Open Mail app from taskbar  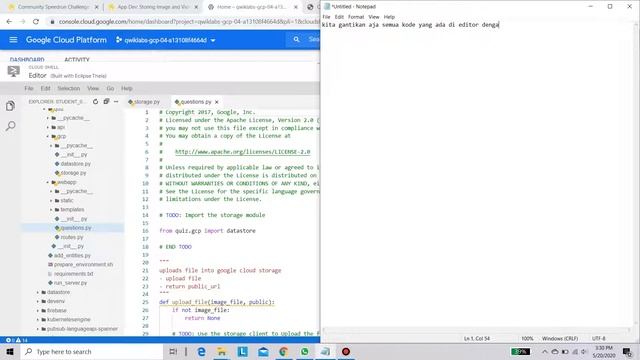point(263,351)
